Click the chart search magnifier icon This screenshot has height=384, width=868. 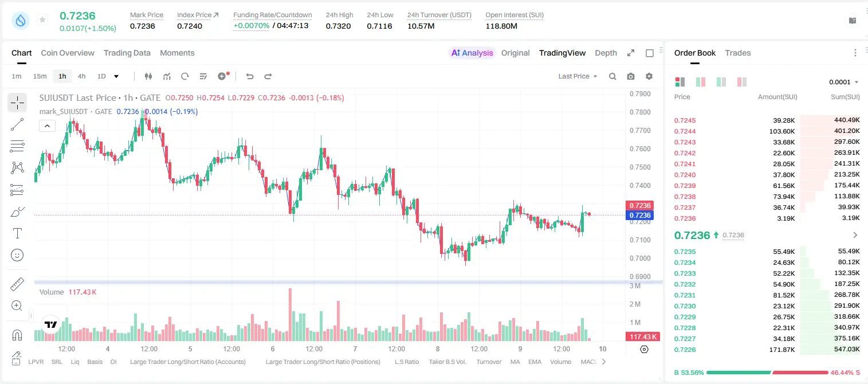612,76
